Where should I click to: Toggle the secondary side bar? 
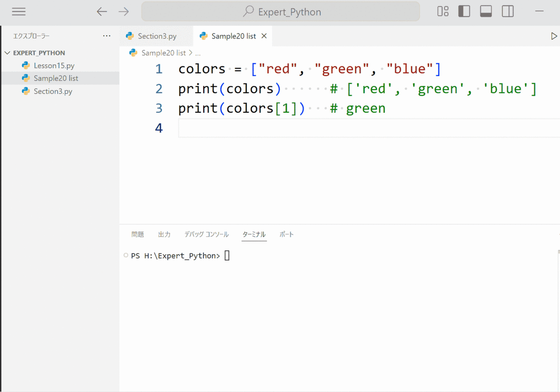tap(508, 12)
